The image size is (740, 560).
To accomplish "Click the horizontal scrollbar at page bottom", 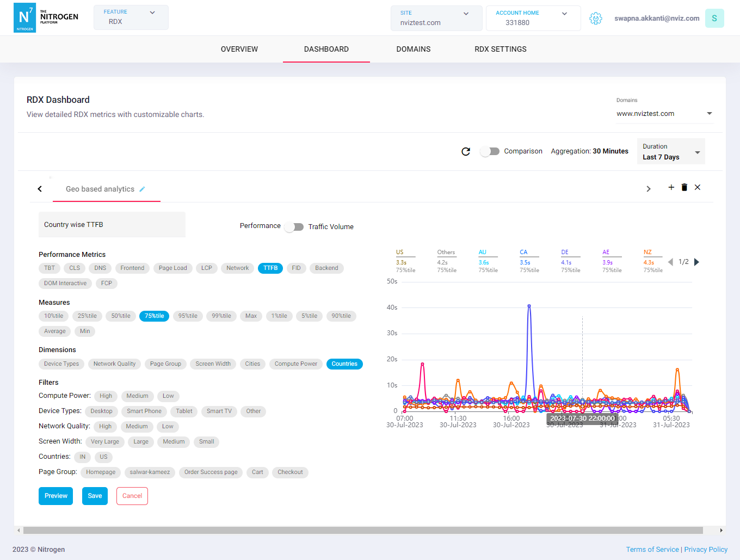I will (362, 530).
